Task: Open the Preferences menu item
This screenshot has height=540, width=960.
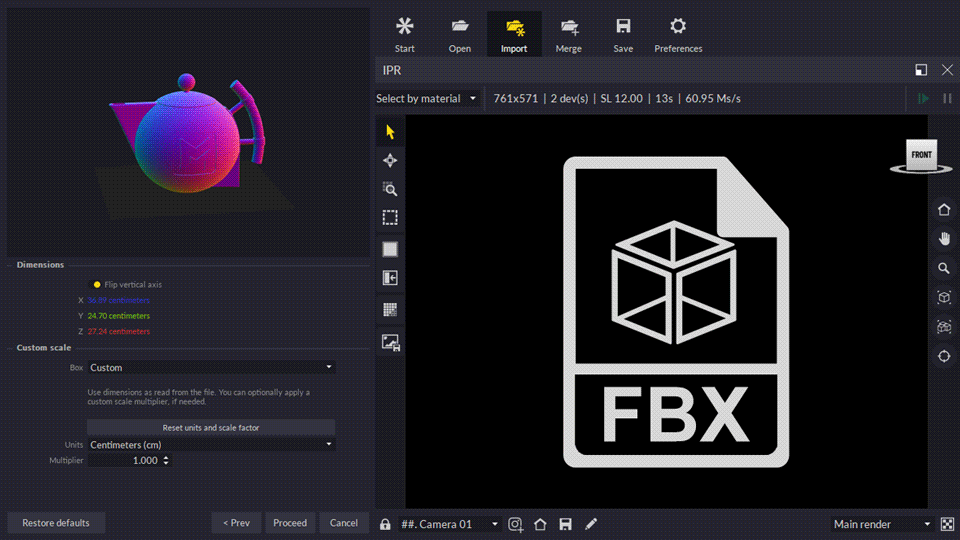Action: (678, 34)
